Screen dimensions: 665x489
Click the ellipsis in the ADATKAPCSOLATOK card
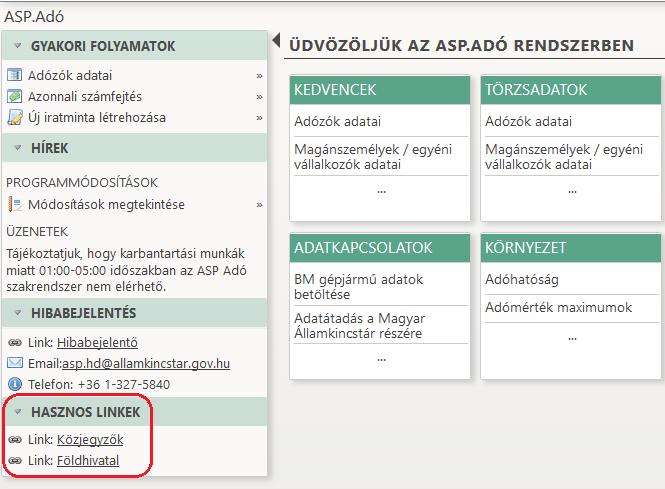click(x=381, y=360)
